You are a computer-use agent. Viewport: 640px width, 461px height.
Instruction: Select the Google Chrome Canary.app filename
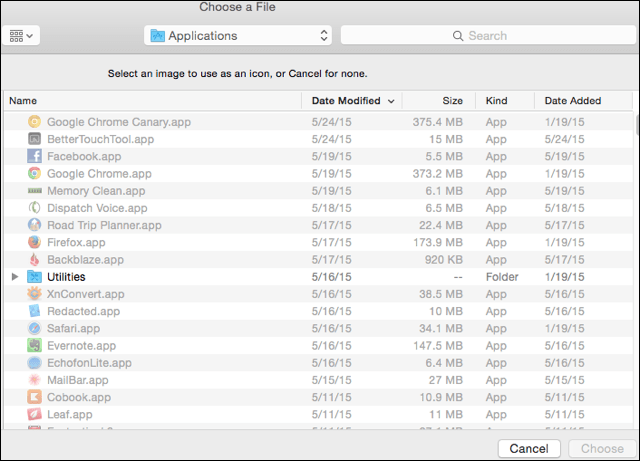(x=119, y=122)
